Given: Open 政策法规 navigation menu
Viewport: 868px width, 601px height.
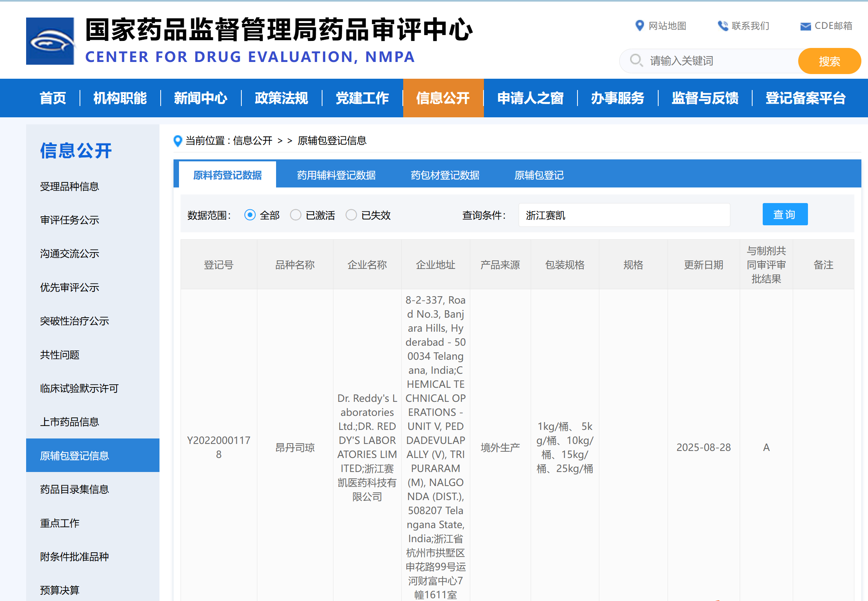Looking at the screenshot, I should [x=281, y=98].
